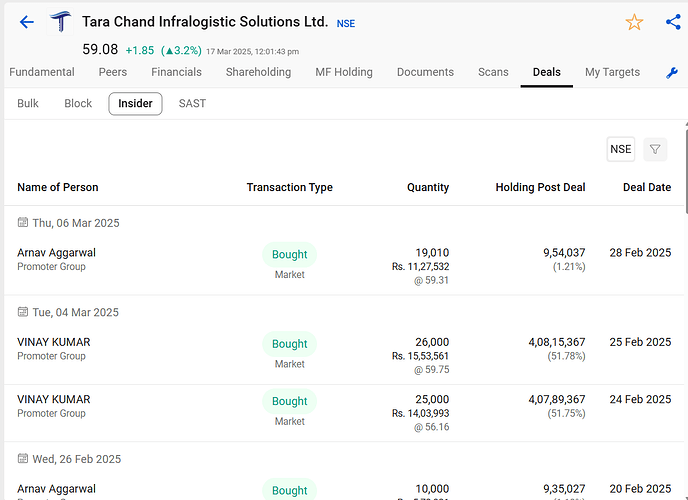This screenshot has height=500, width=688.
Task: Click Bought badge for 19,010 quantity deal
Action: click(290, 254)
